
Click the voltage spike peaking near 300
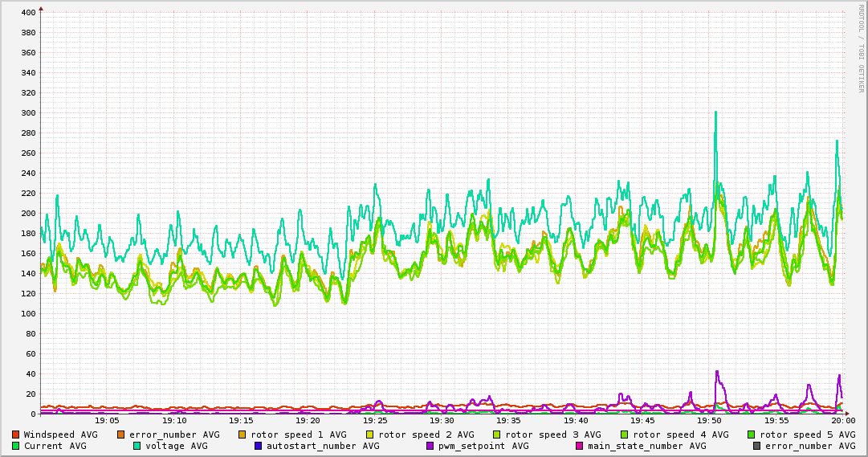tap(715, 113)
